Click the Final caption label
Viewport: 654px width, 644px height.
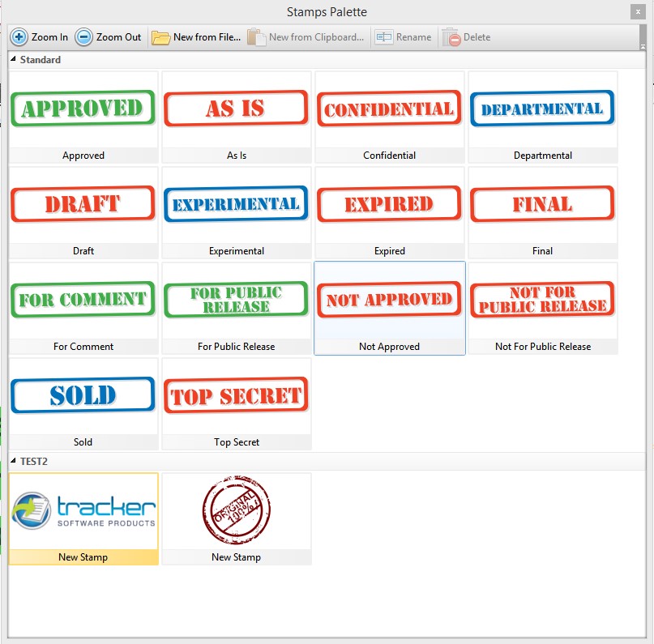tap(542, 251)
